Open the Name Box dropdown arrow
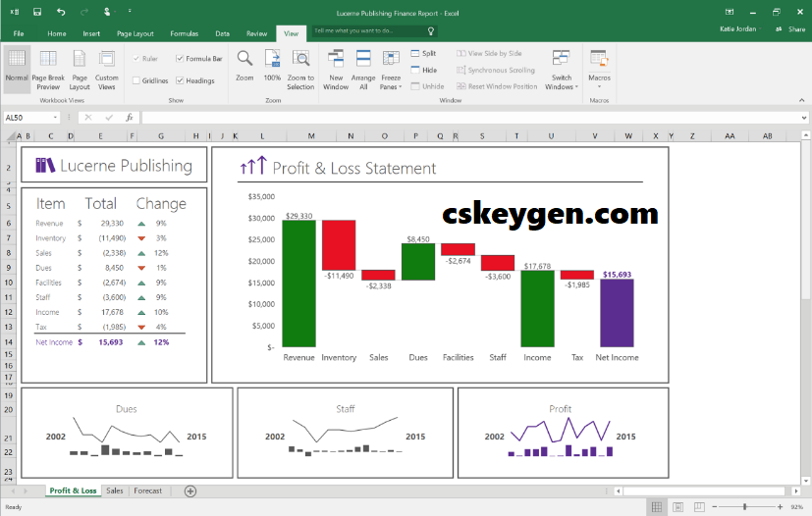 click(x=55, y=118)
